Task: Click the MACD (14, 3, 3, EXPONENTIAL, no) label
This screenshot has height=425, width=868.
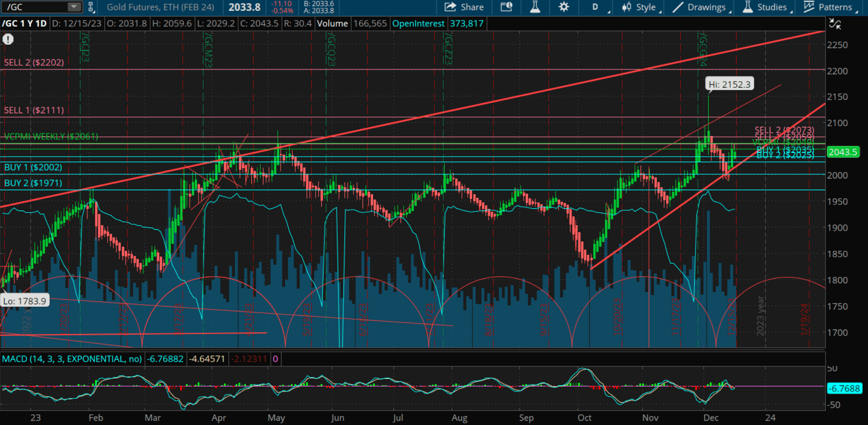Action: pyautogui.click(x=72, y=359)
